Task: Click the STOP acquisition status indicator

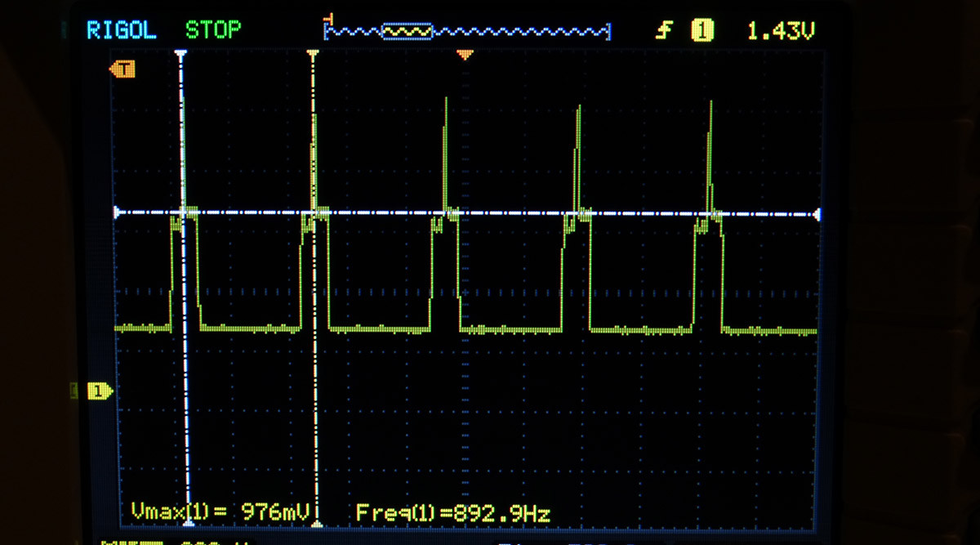Action: 213,31
